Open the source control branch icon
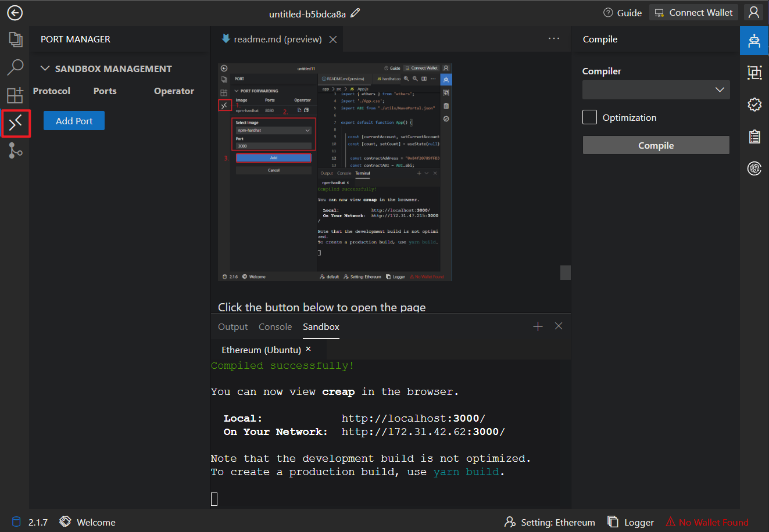Viewport: 769px width, 532px height. click(x=16, y=151)
